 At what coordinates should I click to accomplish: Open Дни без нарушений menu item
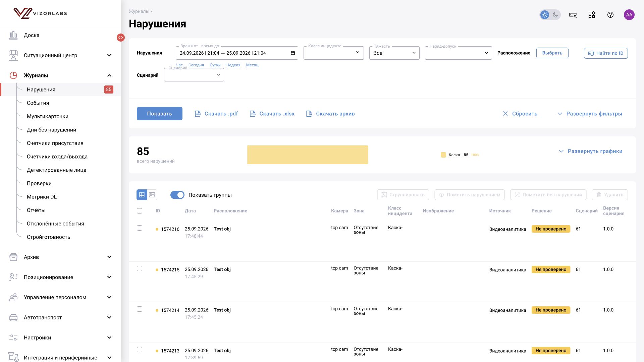(x=52, y=130)
